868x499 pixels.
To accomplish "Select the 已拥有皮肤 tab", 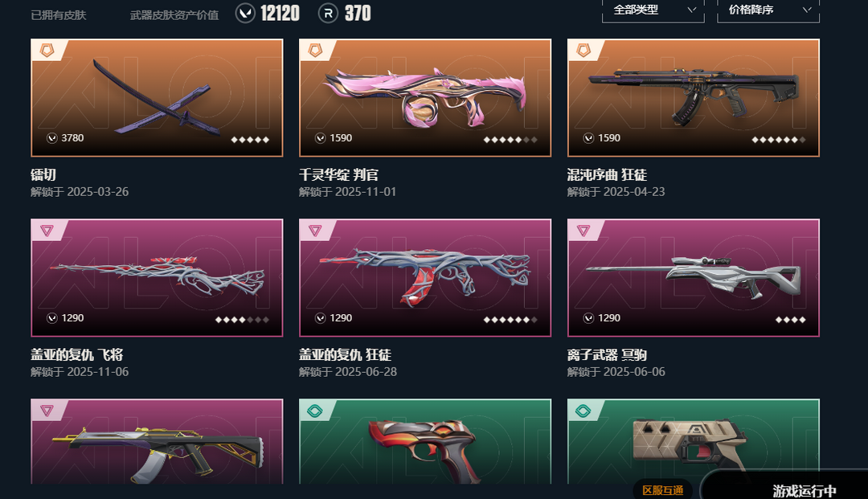I will pos(59,15).
